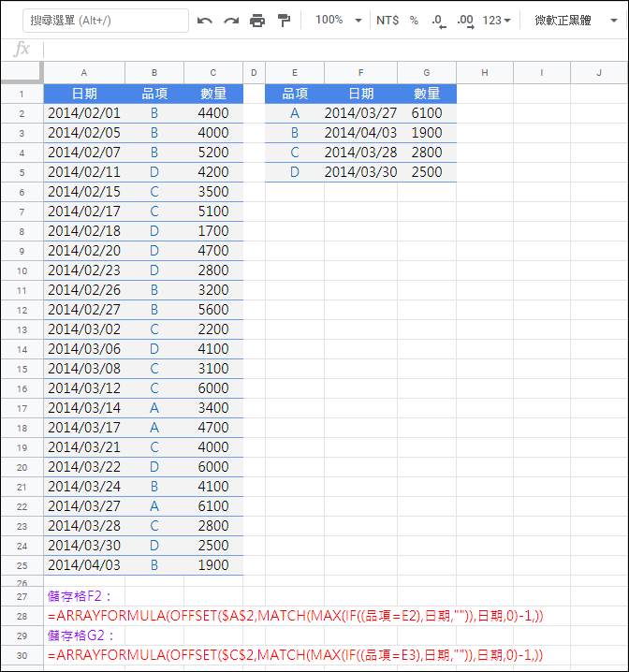
Task: Decrease decimal places button
Action: pos(438,21)
